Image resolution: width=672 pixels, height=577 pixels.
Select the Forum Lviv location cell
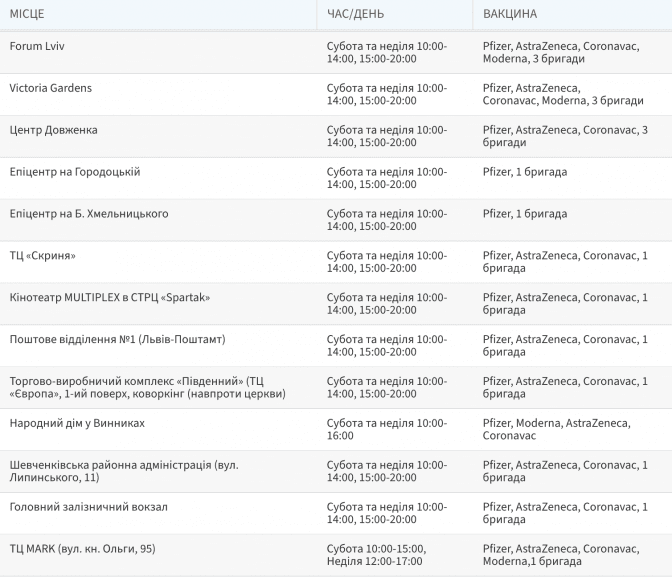(37, 46)
